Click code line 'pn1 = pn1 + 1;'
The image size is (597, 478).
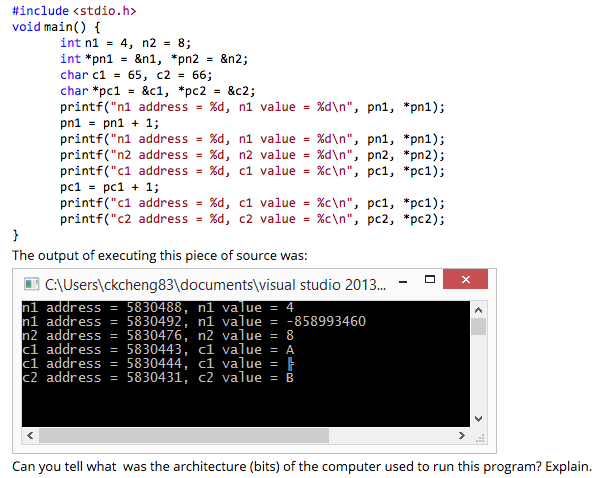(x=110, y=123)
